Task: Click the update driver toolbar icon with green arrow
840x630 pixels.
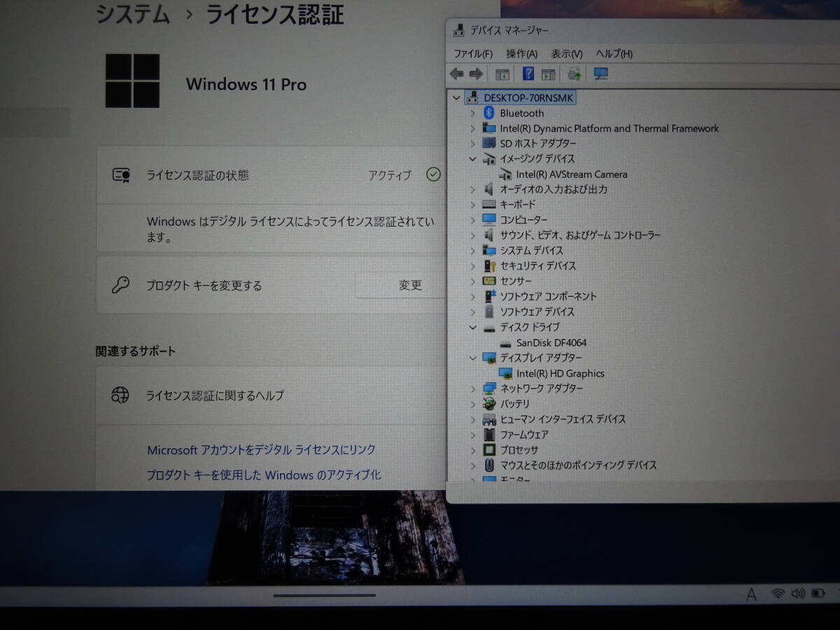Action: 575,73
